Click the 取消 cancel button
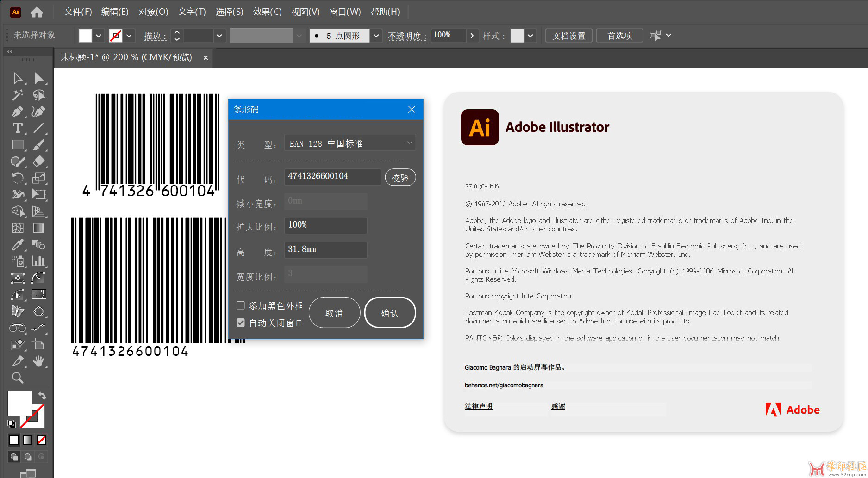Screen dimensions: 868x478 [x=334, y=313]
